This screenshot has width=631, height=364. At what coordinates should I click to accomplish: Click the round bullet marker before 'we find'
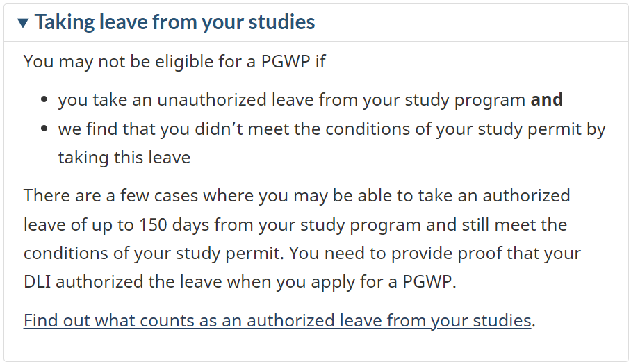(44, 129)
